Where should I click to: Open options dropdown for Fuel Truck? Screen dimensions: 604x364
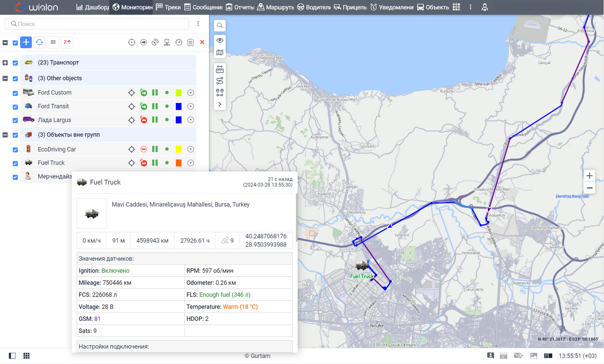pyautogui.click(x=190, y=163)
